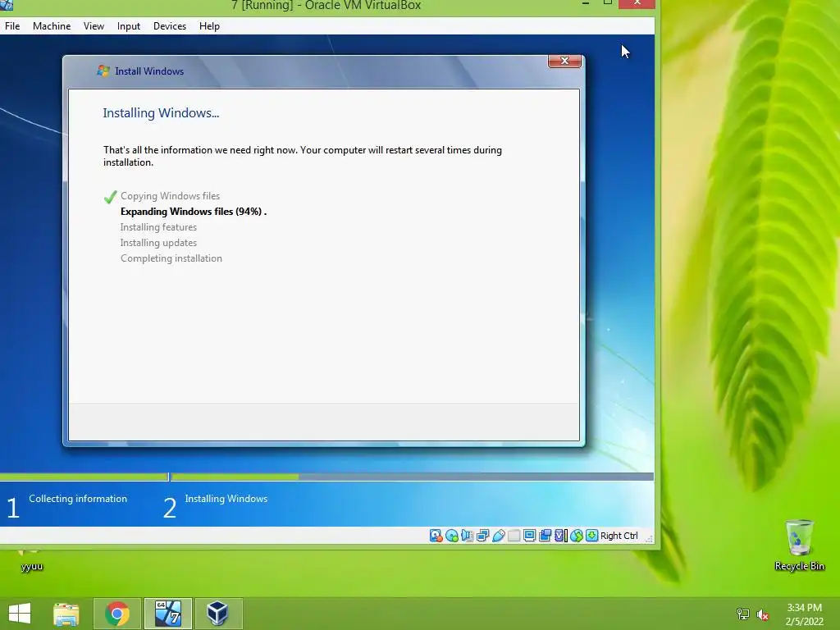The width and height of the screenshot is (840, 630).
Task: Click the 'Collecting information' stage label
Action: pyautogui.click(x=78, y=499)
